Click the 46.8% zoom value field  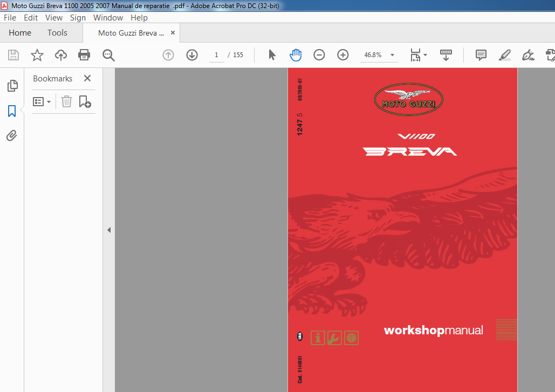point(373,55)
